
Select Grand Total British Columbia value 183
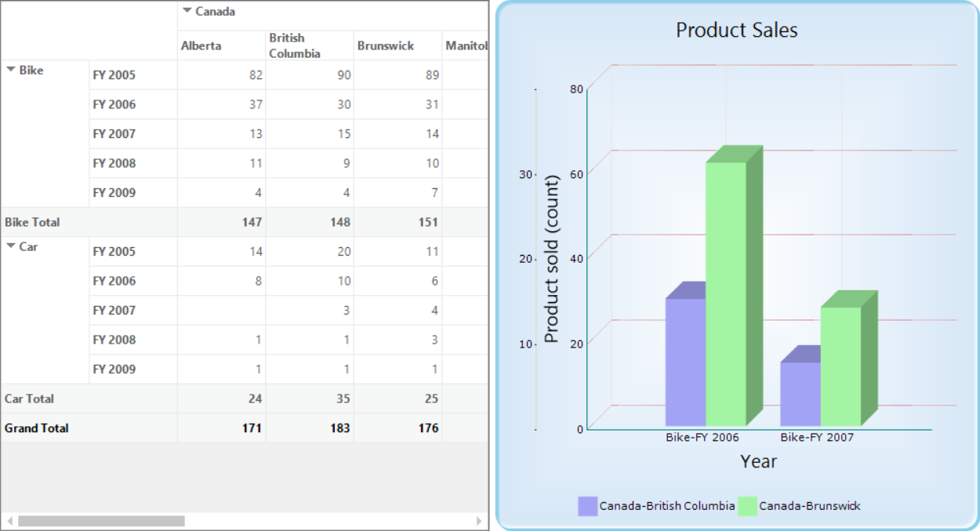(310, 428)
